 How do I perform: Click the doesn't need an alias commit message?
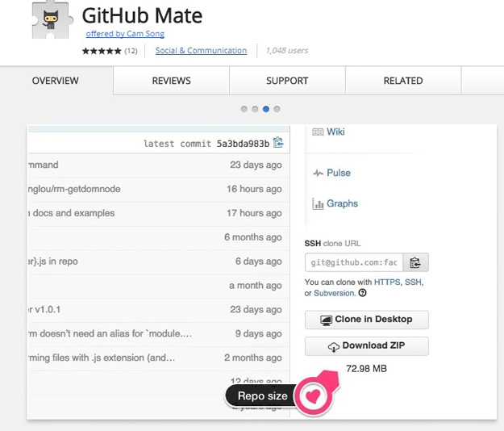click(x=110, y=333)
